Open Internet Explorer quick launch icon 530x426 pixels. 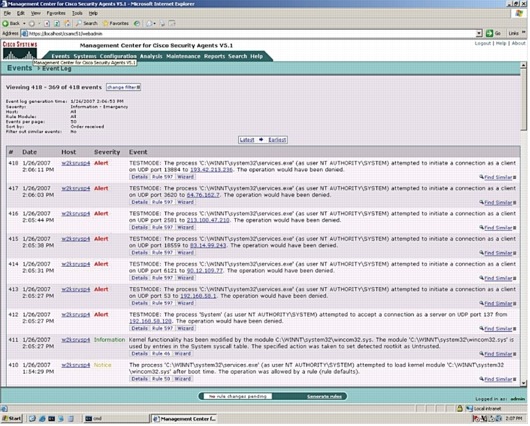[x=42, y=419]
